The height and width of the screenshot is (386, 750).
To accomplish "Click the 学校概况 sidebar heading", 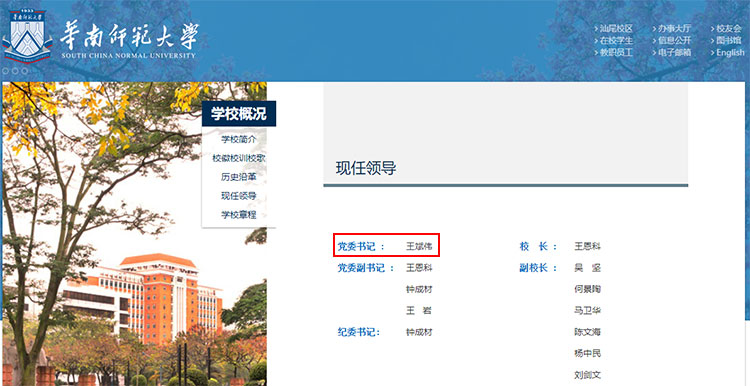I will tap(239, 114).
